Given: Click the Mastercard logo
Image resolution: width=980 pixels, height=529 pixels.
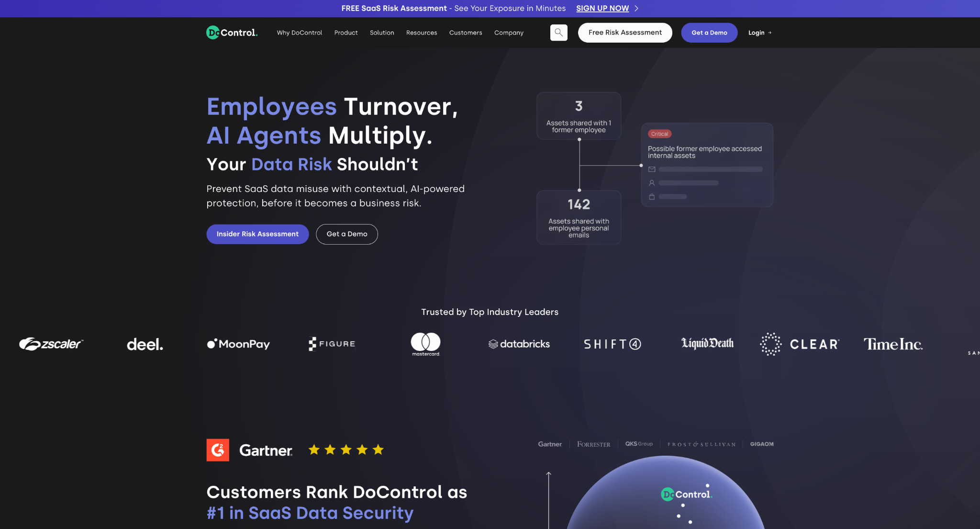Looking at the screenshot, I should tap(425, 344).
